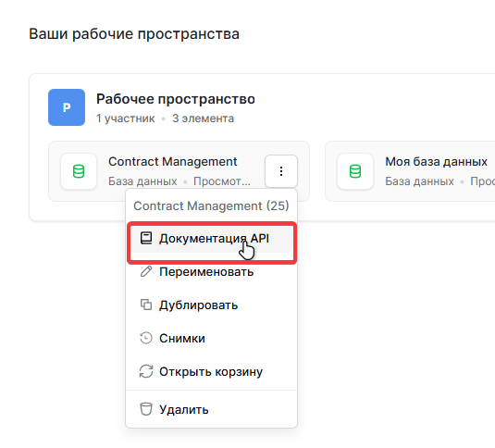This screenshot has height=448, width=495.
Task: Select Дублировать menu entry
Action: coord(211,305)
